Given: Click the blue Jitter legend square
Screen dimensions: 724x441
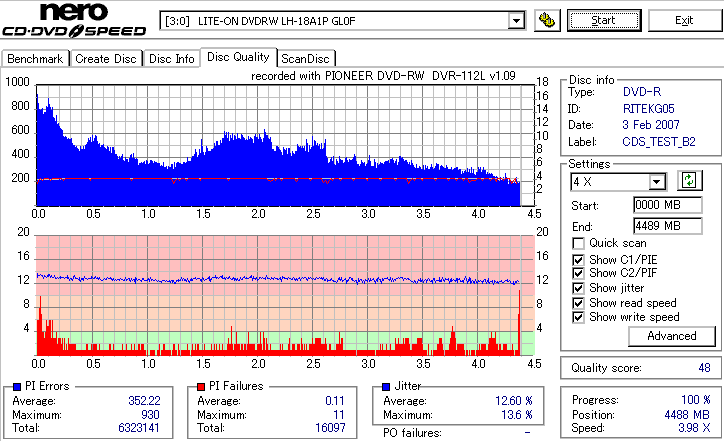Looking at the screenshot, I should 386,387.
